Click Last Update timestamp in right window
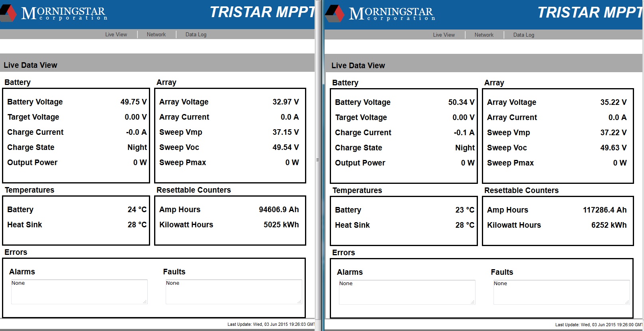This screenshot has width=644, height=331. point(599,325)
